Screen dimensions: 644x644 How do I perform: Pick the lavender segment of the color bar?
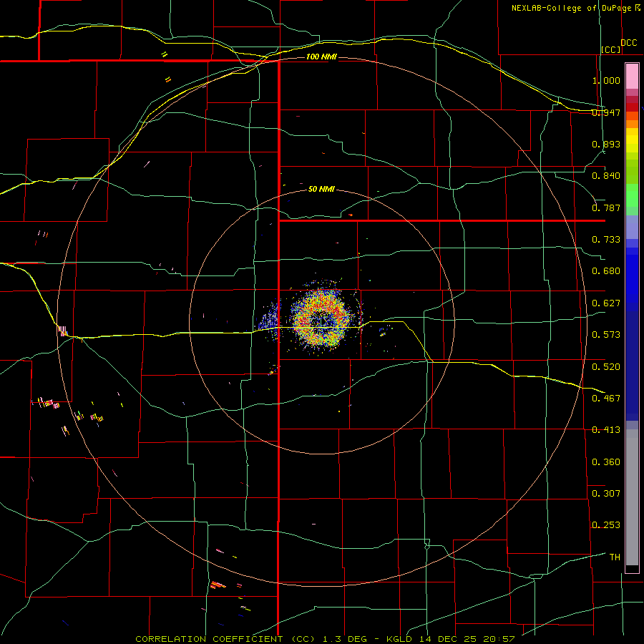tap(632, 227)
